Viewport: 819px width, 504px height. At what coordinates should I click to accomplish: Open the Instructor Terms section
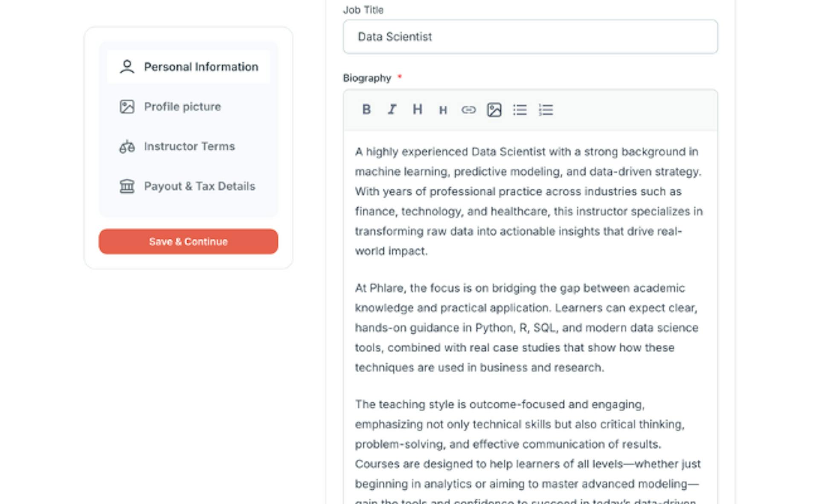(189, 147)
